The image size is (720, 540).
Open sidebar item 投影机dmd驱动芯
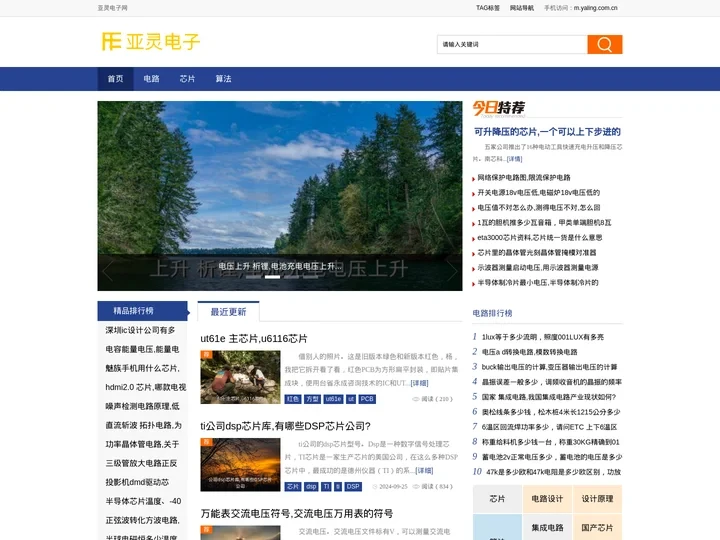point(137,483)
